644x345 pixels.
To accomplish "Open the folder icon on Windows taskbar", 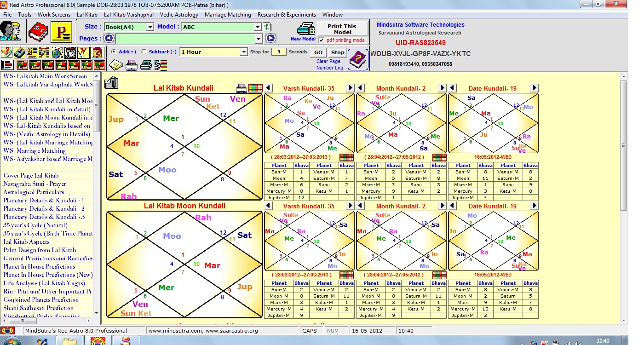I will [70, 341].
